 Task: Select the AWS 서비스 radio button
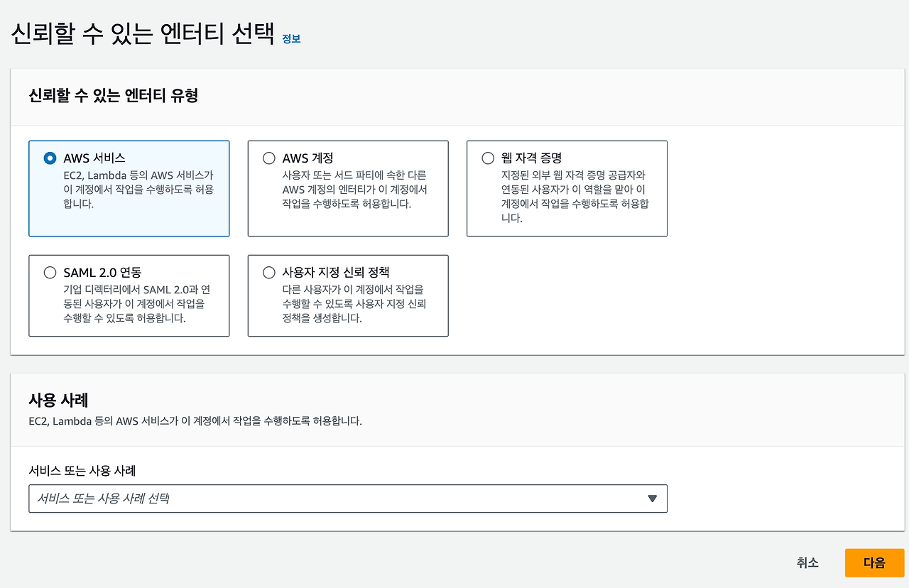coord(50,158)
